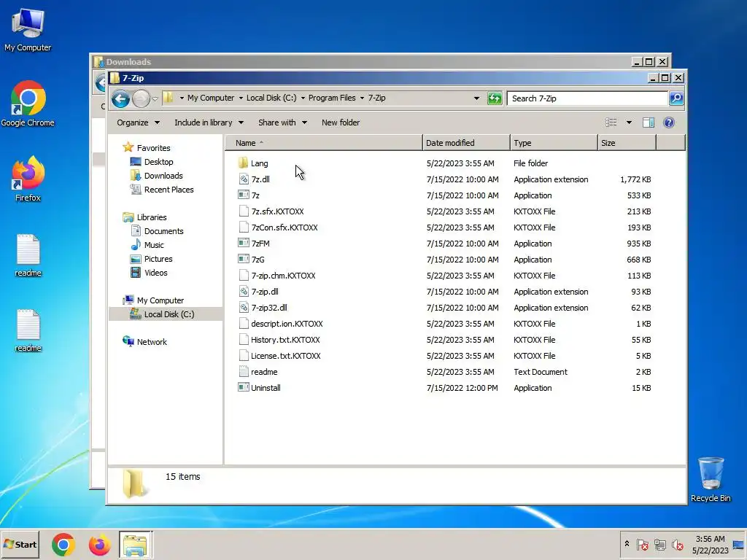Select My Computer in the navigation pane
747x560 pixels.
coord(160,300)
